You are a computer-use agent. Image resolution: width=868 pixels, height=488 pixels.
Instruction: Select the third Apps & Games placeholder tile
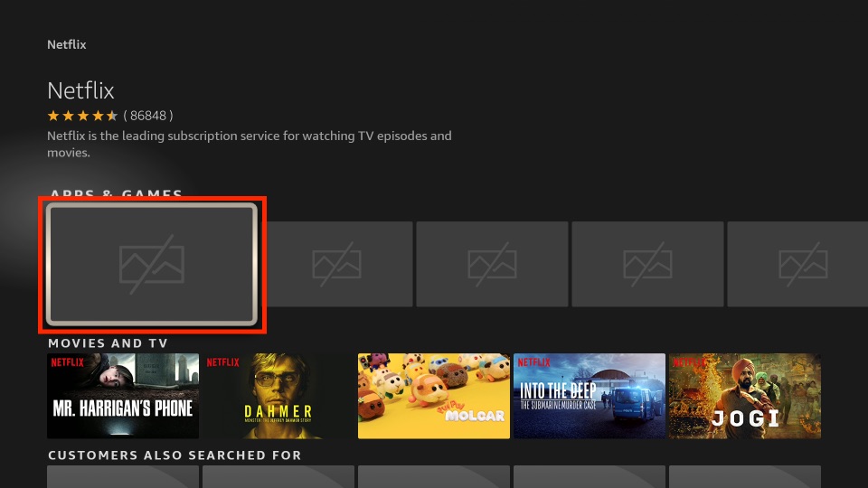492,264
